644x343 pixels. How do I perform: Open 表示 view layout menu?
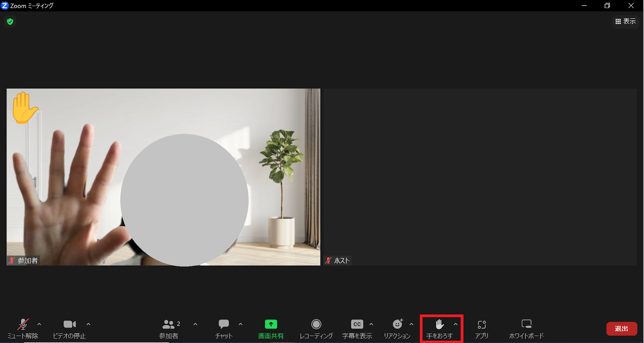click(x=625, y=21)
